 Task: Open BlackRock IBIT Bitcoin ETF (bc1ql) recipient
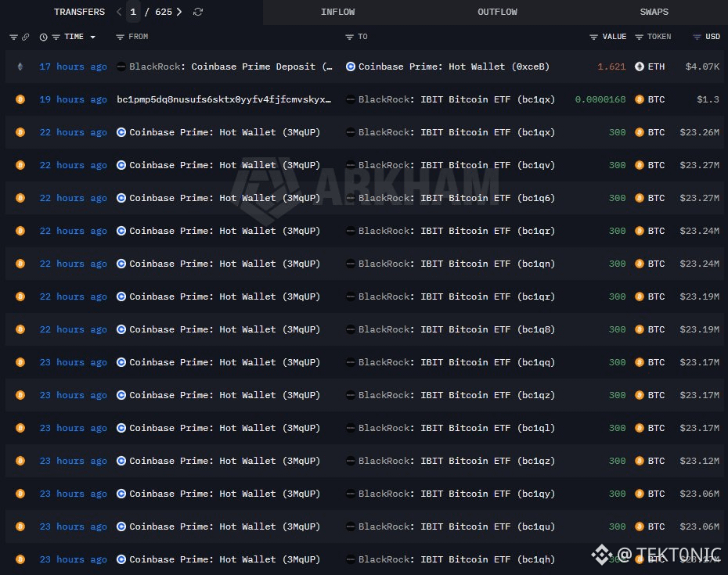(456, 428)
